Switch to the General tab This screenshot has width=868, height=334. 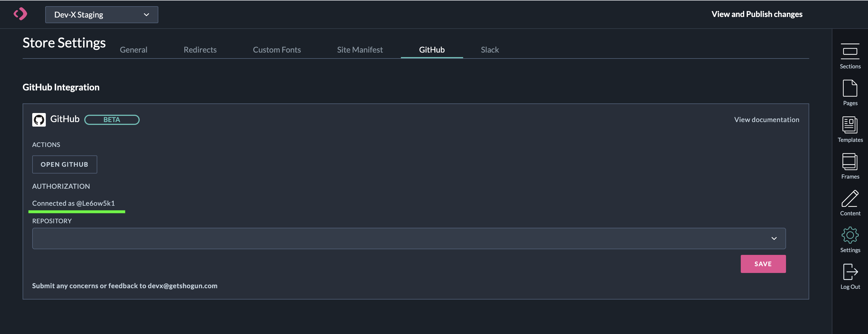tap(133, 50)
